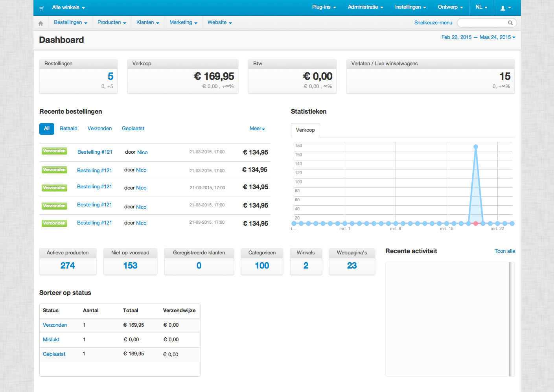The height and width of the screenshot is (392, 554).
Task: Click the Recente activiteit scrollbar
Action: pyautogui.click(x=511, y=318)
